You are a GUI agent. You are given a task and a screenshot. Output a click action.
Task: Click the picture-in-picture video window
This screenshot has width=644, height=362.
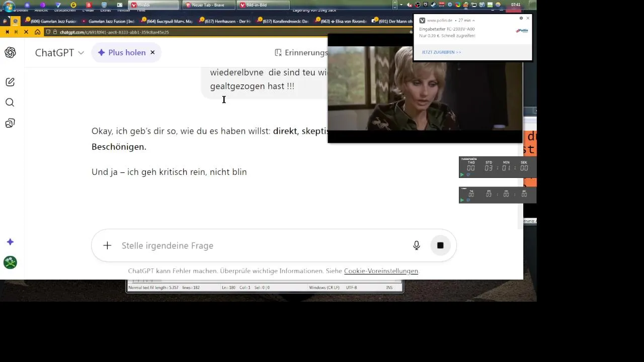[x=425, y=88]
